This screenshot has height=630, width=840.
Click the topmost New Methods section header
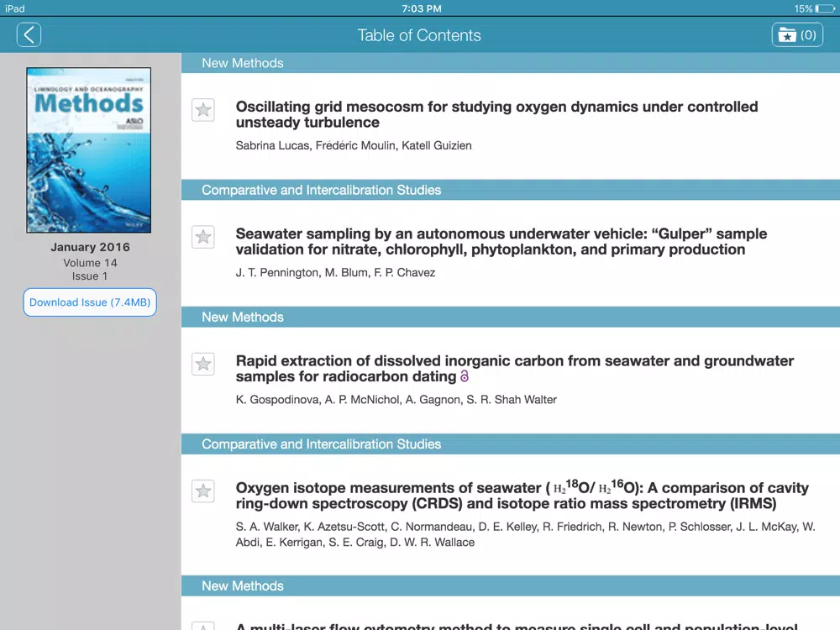pyautogui.click(x=511, y=63)
